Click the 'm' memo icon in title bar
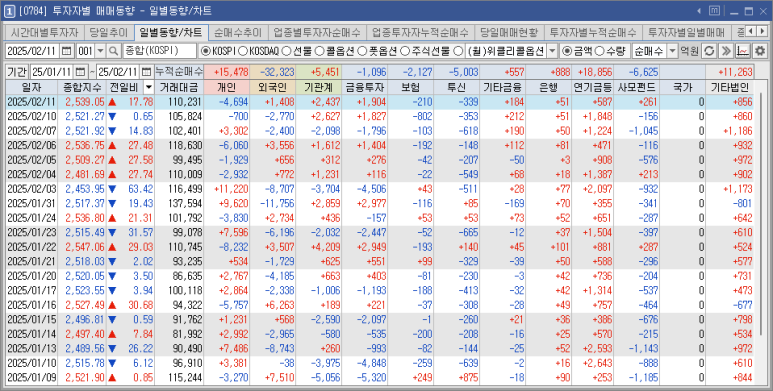 coord(714,10)
